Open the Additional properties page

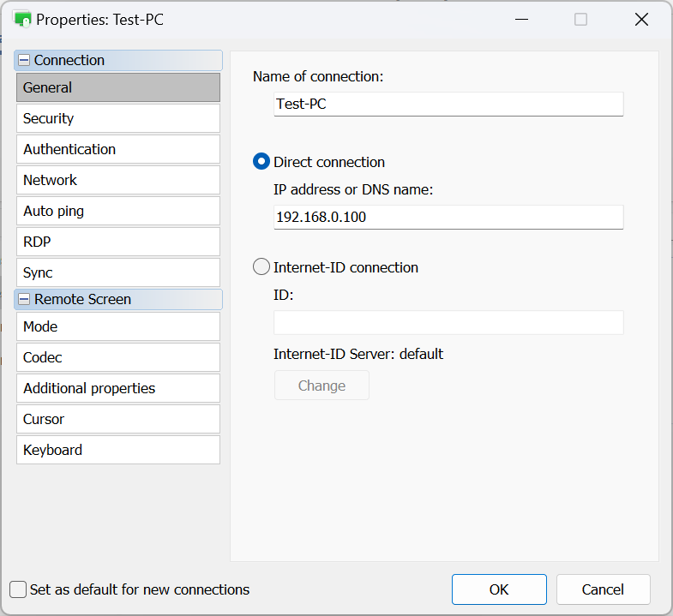pyautogui.click(x=117, y=388)
